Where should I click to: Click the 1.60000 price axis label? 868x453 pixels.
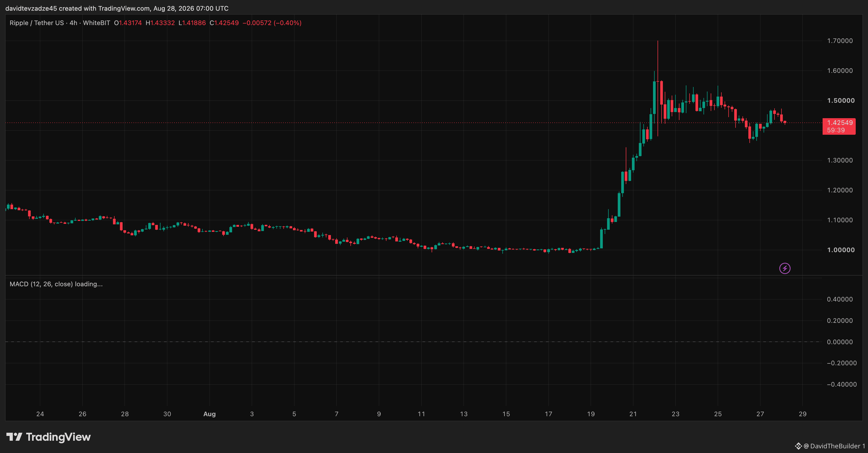[x=840, y=71]
